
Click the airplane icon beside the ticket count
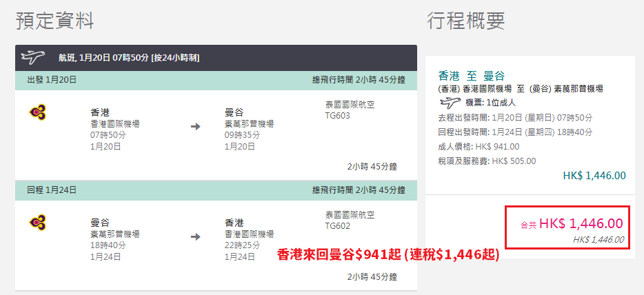[x=450, y=102]
